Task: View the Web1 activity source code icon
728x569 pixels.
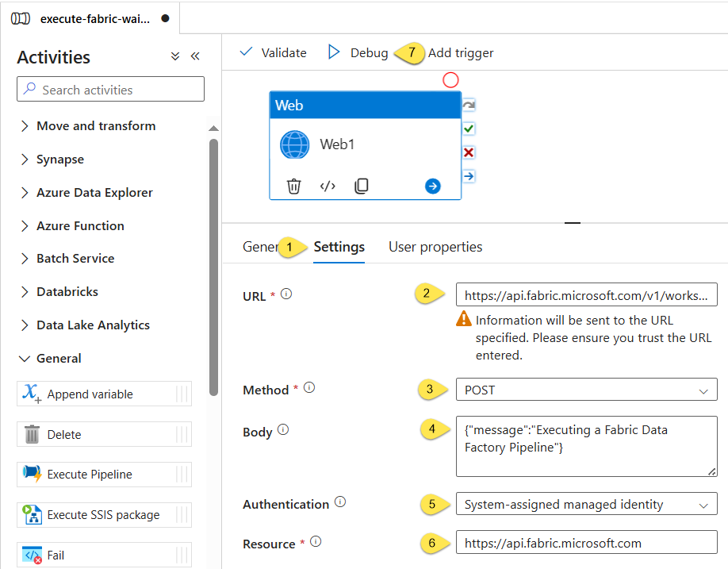Action: point(328,186)
